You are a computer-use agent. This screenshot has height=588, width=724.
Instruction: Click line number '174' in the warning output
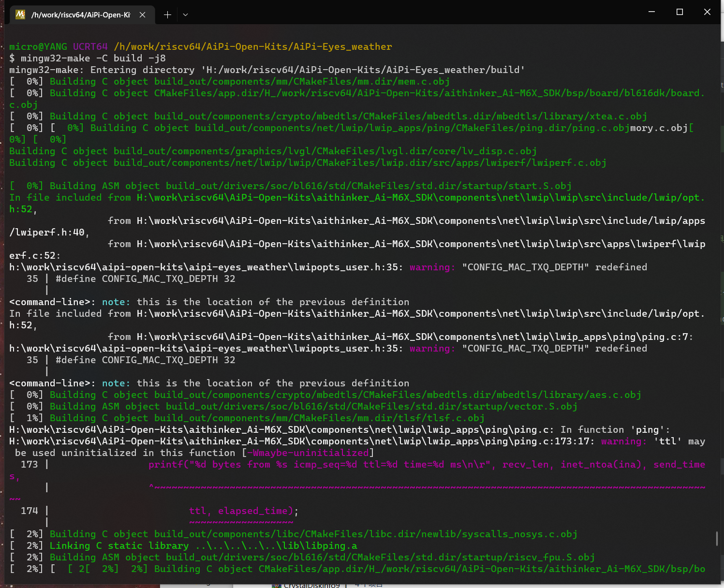click(x=30, y=511)
